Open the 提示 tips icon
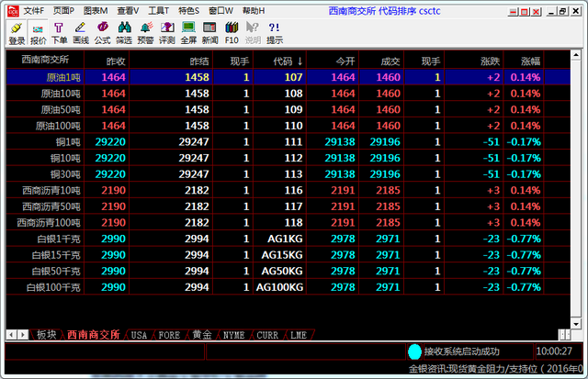The image size is (588, 379). coord(275,34)
